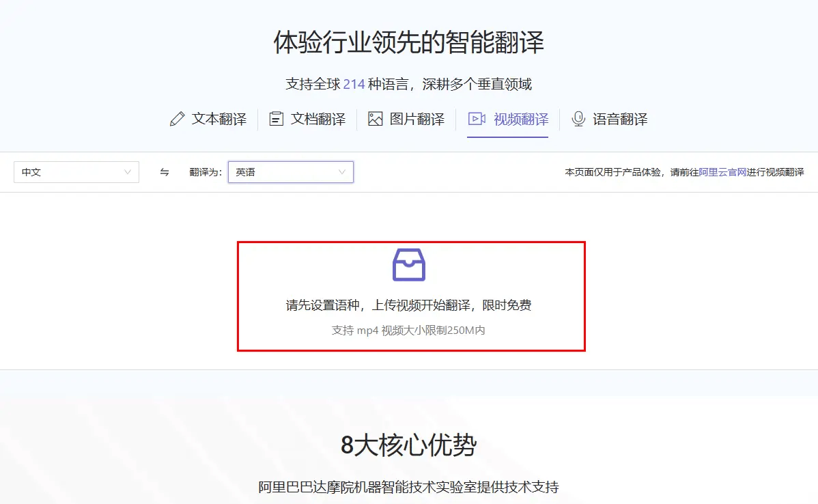Click the video camera icon beside 视频翻译

pyautogui.click(x=477, y=119)
